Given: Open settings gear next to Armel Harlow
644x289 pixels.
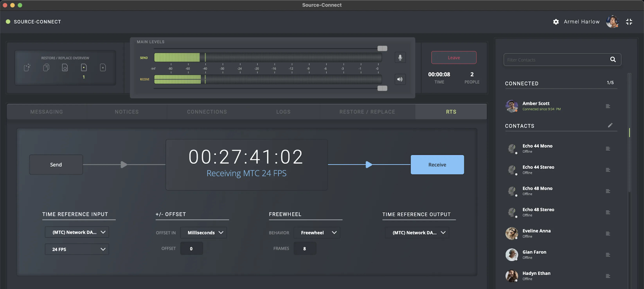Looking at the screenshot, I should point(556,22).
